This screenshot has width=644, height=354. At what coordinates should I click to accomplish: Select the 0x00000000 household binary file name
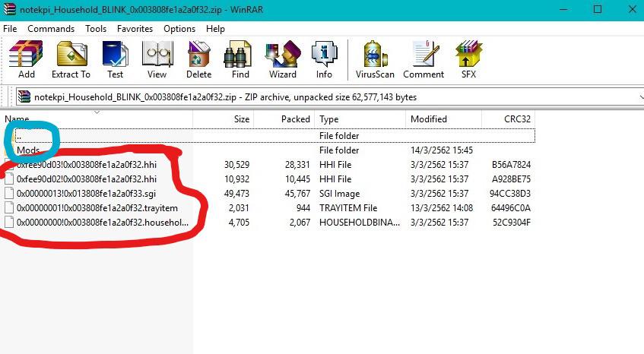coord(103,222)
